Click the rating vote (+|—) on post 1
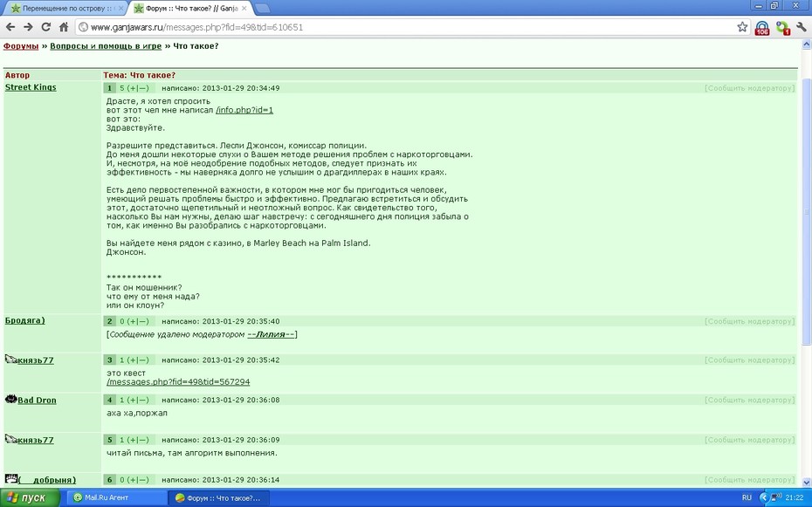This screenshot has width=812, height=507. point(137,88)
